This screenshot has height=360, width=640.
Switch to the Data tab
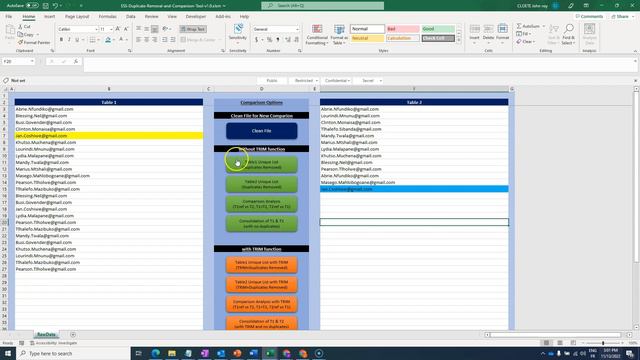click(x=131, y=16)
